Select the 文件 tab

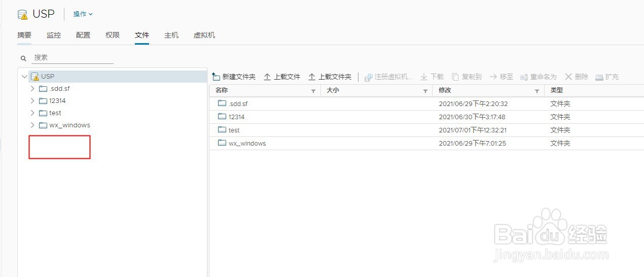142,35
